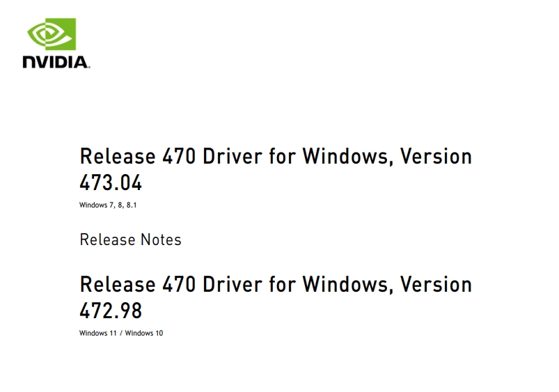Click "Version" in the heading above 472.98
Image resolution: width=559 pixels, height=392 pixels.
(436, 284)
